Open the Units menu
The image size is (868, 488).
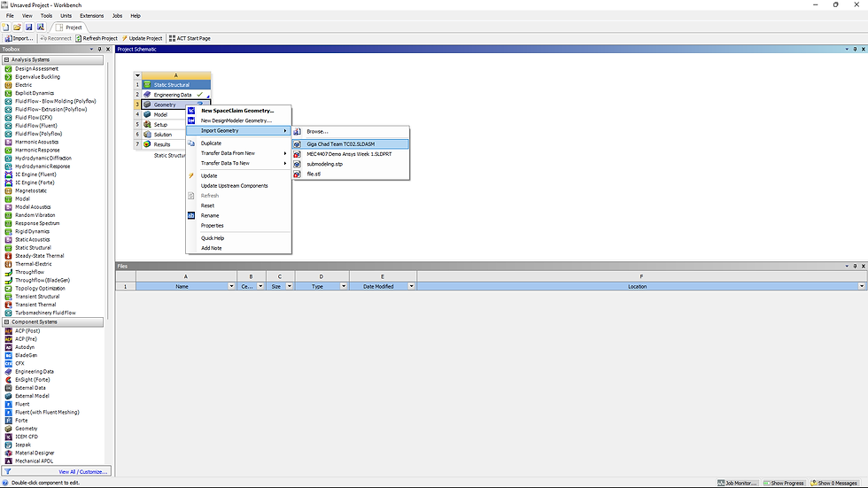click(66, 15)
